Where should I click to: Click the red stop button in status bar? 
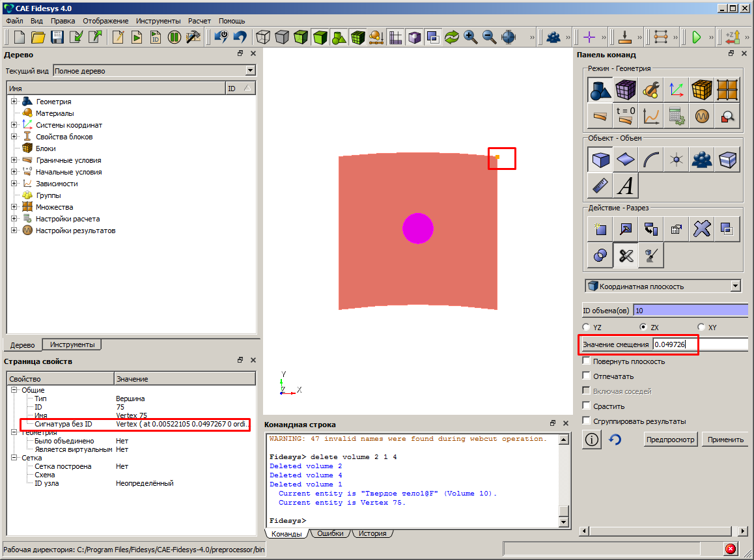coord(731,549)
